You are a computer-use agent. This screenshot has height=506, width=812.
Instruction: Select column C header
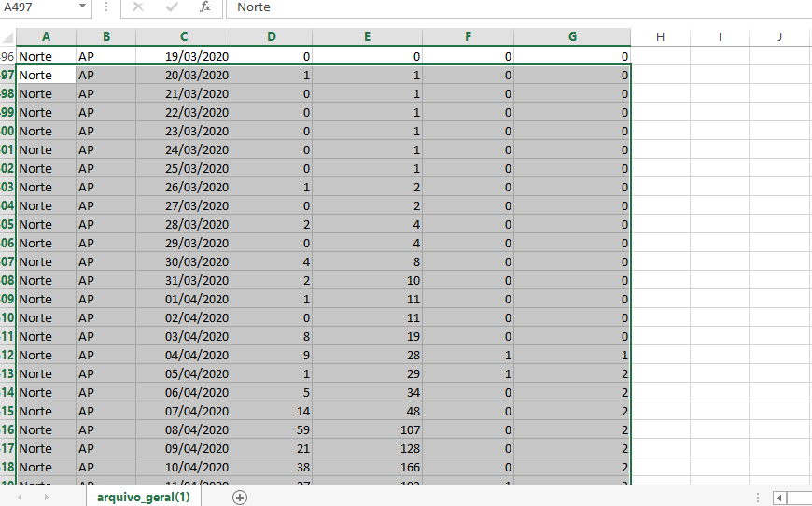click(184, 37)
